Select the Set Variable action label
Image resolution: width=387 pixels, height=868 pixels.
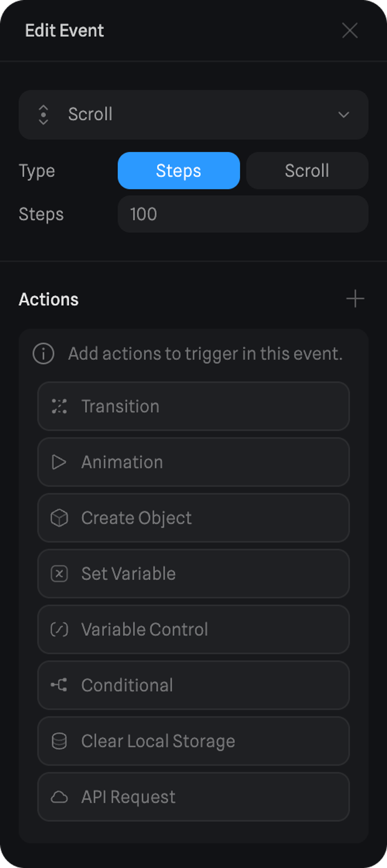click(x=128, y=573)
